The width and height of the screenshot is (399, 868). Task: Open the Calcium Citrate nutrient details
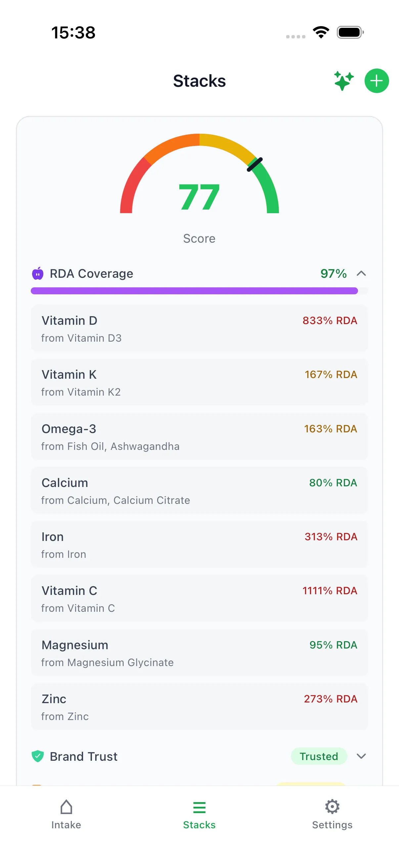pyautogui.click(x=199, y=490)
